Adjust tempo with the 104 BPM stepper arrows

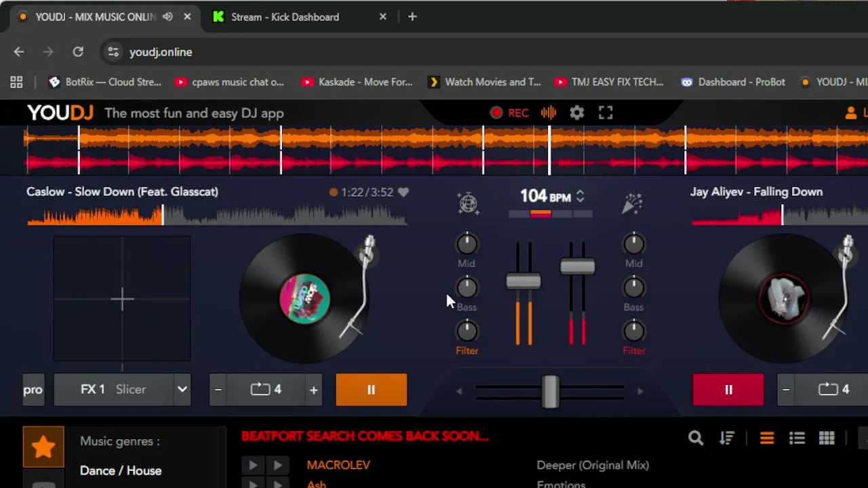coord(580,197)
